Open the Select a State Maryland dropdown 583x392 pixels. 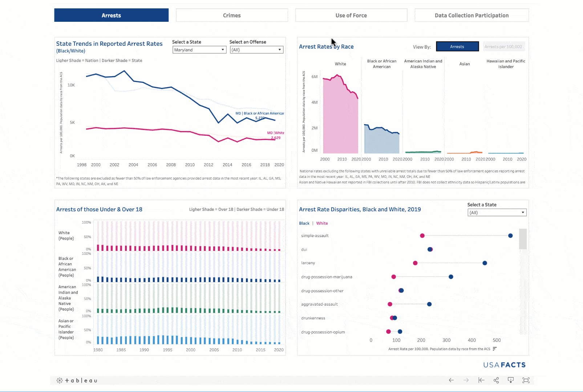199,50
